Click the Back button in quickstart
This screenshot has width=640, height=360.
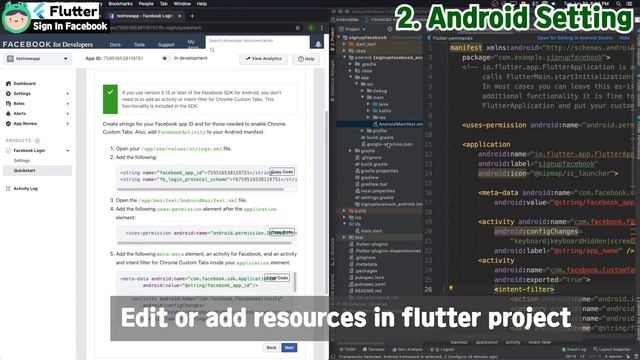point(271,347)
